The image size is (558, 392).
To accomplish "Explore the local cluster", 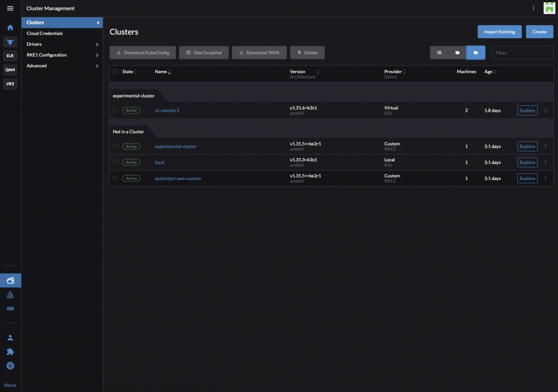I will 527,162.
